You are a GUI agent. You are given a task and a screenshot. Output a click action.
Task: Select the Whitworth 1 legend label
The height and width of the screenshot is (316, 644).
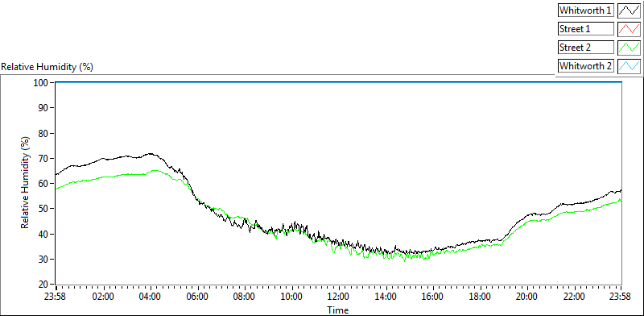[586, 10]
